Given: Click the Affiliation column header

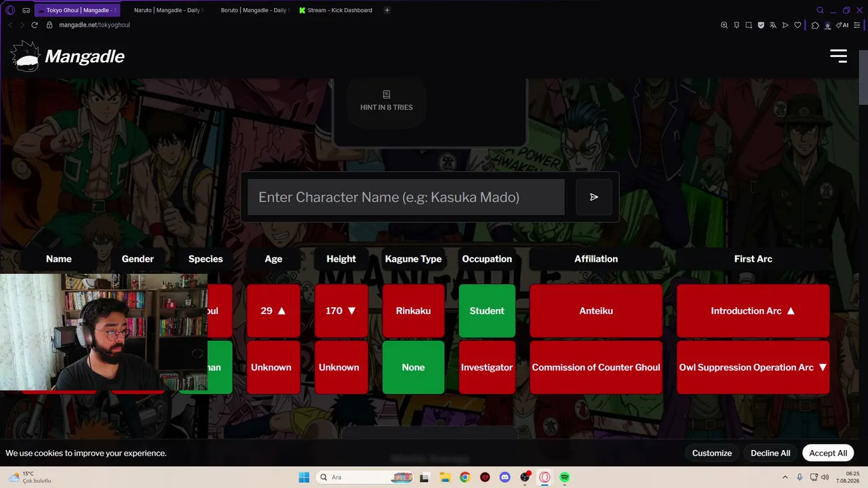Looking at the screenshot, I should (x=596, y=259).
